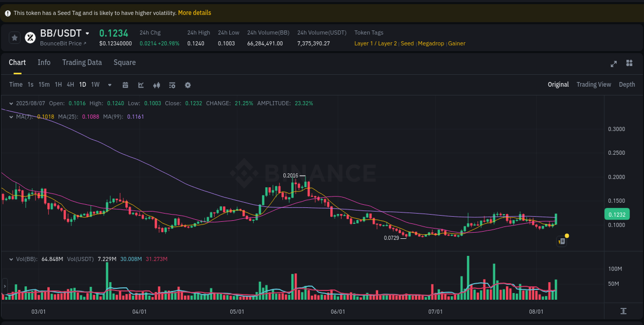Open the widgets layout icon top right
The image size is (644, 325).
(x=629, y=64)
